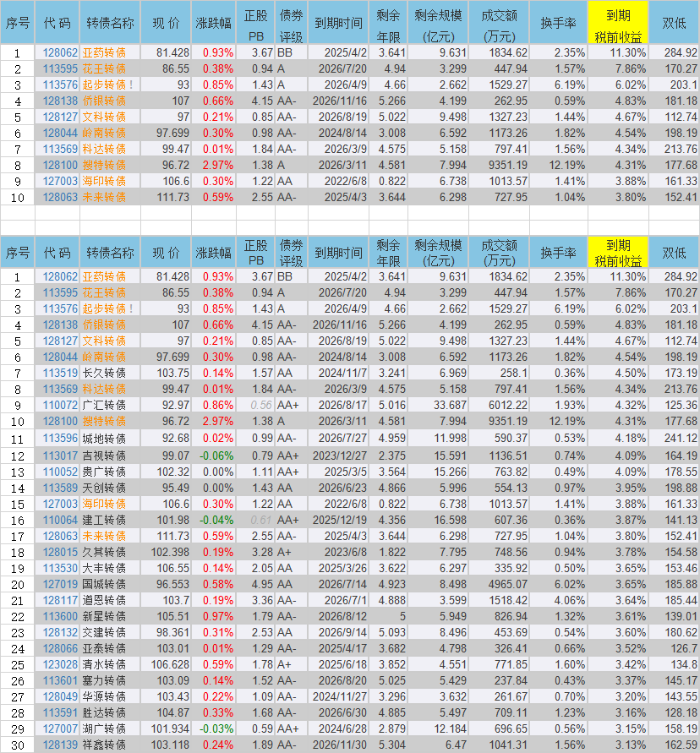Select code link 123028

[x=60, y=664]
